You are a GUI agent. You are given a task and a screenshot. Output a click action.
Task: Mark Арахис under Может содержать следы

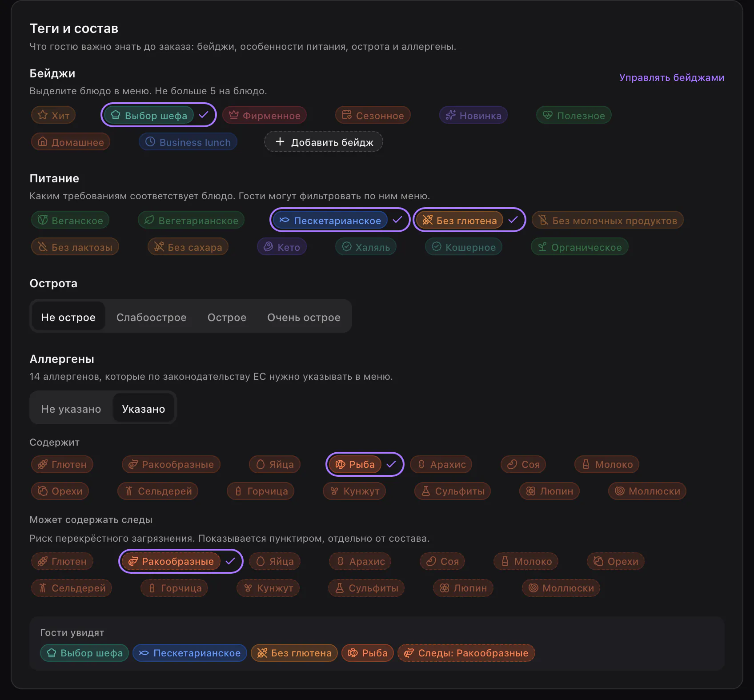pyautogui.click(x=360, y=561)
